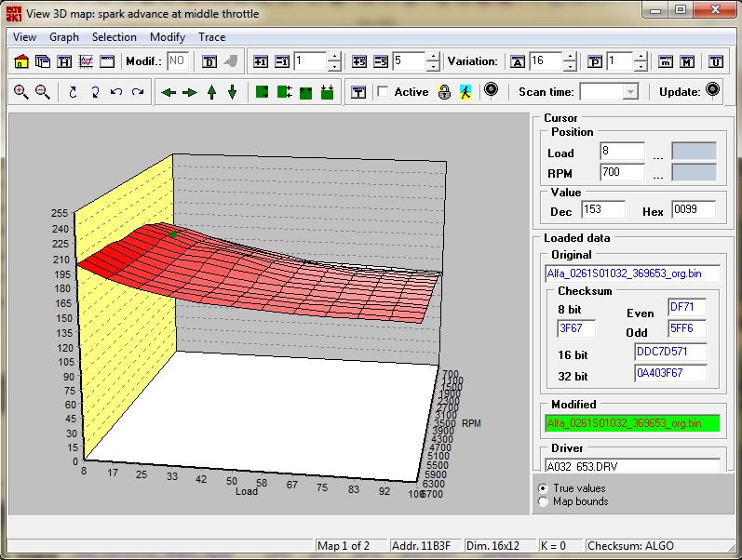Screen dimensions: 742x560
Task: Click the running man icon
Action: [465, 91]
